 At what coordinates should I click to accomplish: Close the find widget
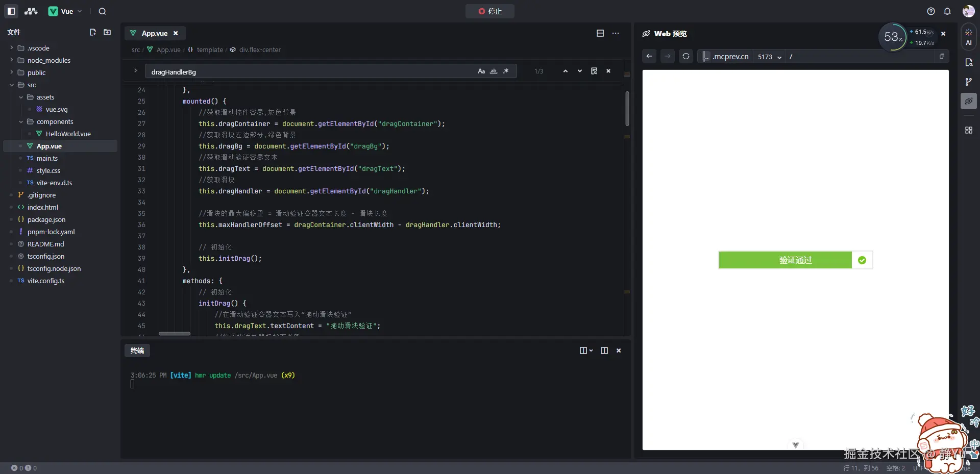[x=608, y=71]
